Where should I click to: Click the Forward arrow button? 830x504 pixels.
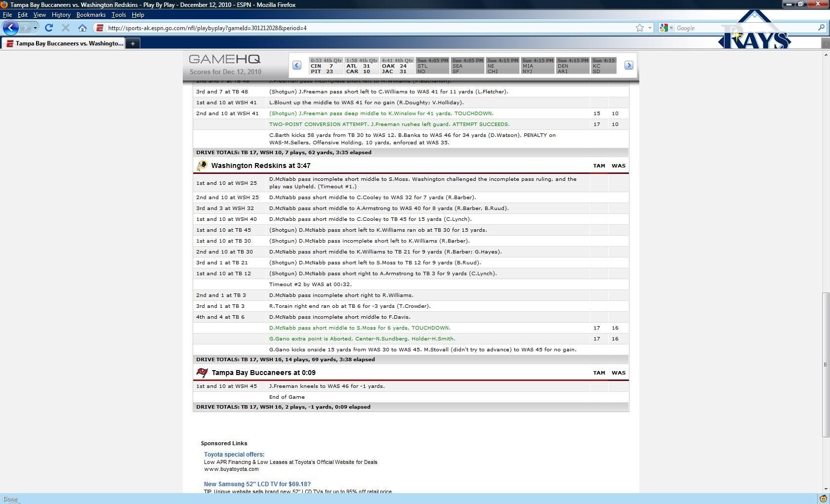coord(26,28)
